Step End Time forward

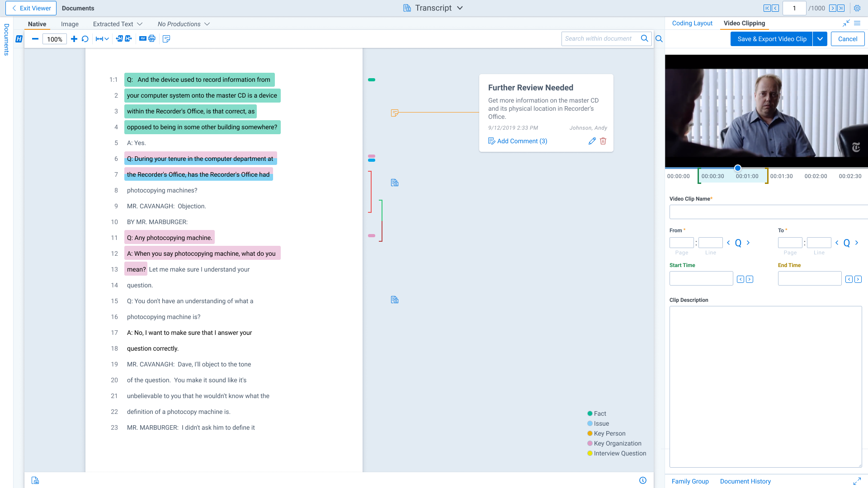858,279
